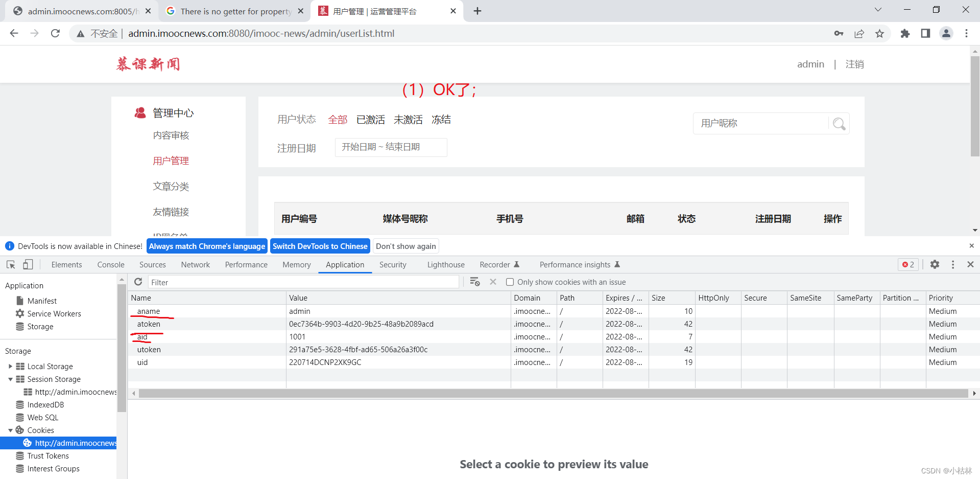This screenshot has width=980, height=479.
Task: Open the DevTools settings gear
Action: tap(935, 264)
